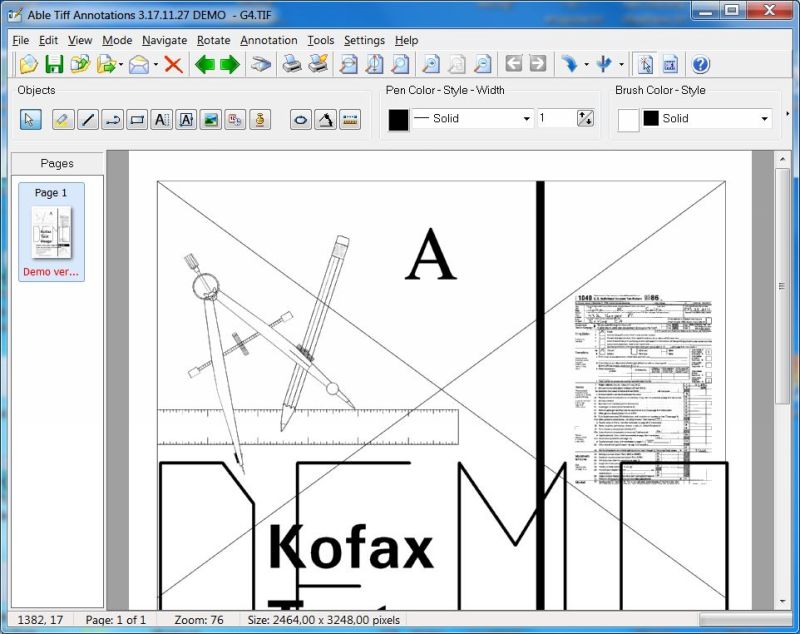
Task: Open the Annotation menu
Action: coord(269,40)
